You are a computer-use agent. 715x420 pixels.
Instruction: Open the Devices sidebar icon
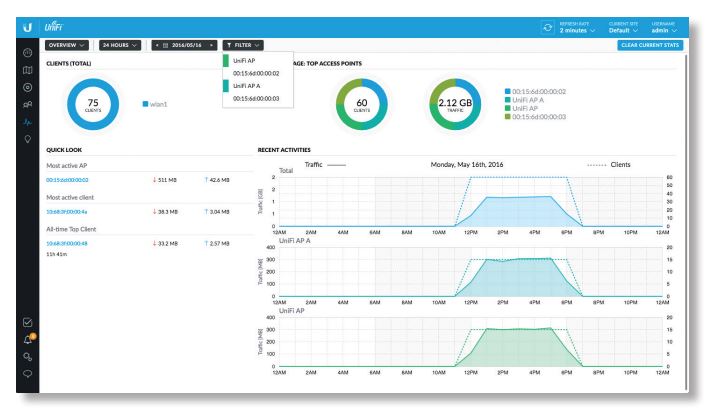pyautogui.click(x=27, y=87)
